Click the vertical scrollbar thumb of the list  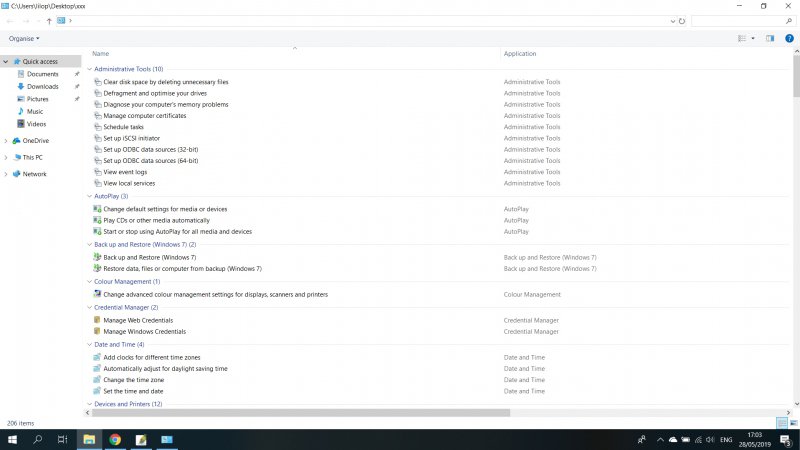click(796, 76)
